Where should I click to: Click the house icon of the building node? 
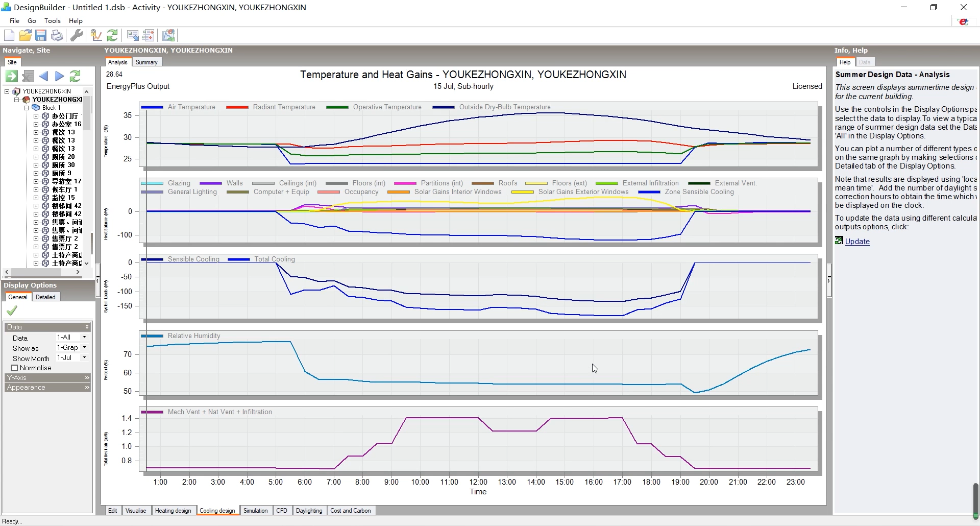coord(26,100)
